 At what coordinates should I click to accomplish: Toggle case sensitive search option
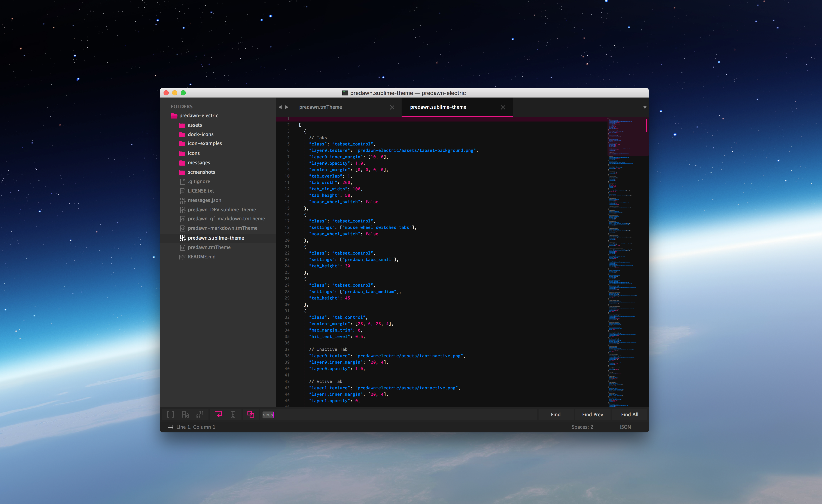click(185, 414)
